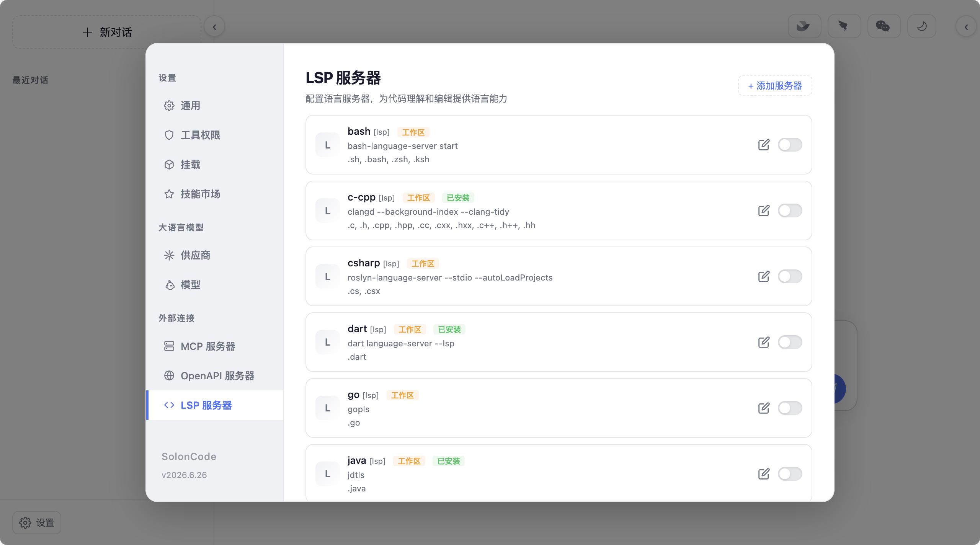This screenshot has height=545, width=980.
Task: Open edit for c-cpp server
Action: point(764,210)
